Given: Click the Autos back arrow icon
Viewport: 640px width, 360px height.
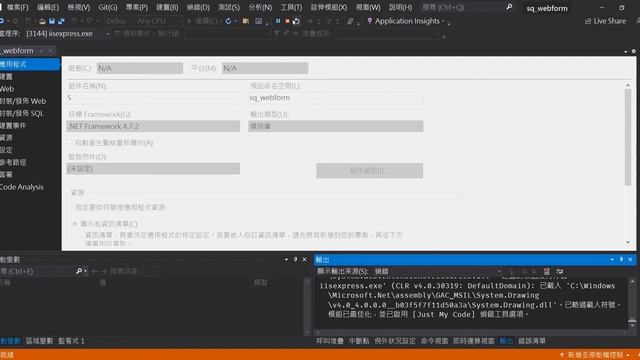Looking at the screenshot, I should click(95, 271).
